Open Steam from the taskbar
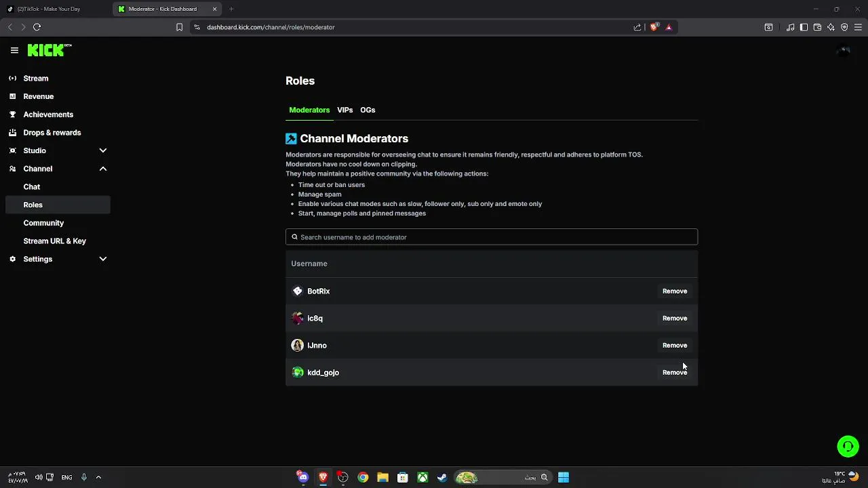Image resolution: width=868 pixels, height=488 pixels. click(442, 477)
